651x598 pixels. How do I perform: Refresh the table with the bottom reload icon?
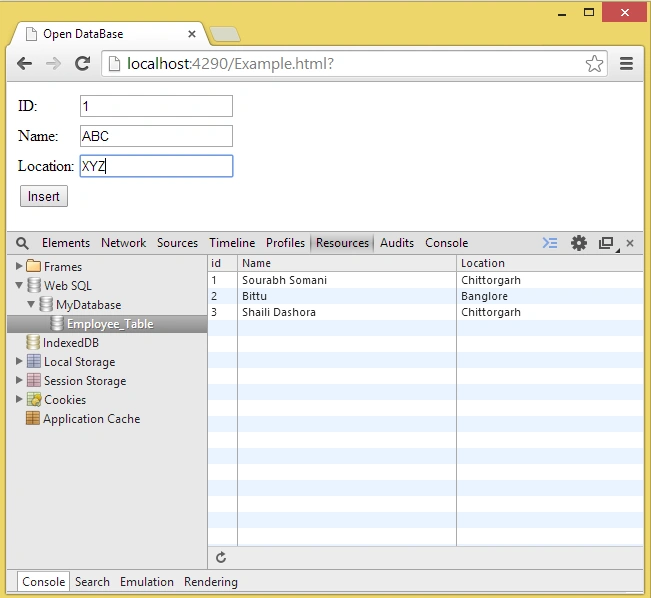tap(221, 557)
